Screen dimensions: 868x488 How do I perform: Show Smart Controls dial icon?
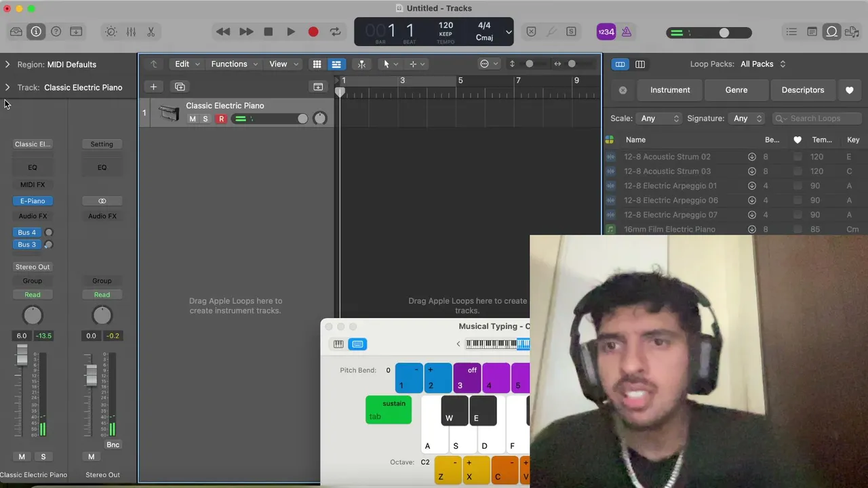pyautogui.click(x=111, y=32)
